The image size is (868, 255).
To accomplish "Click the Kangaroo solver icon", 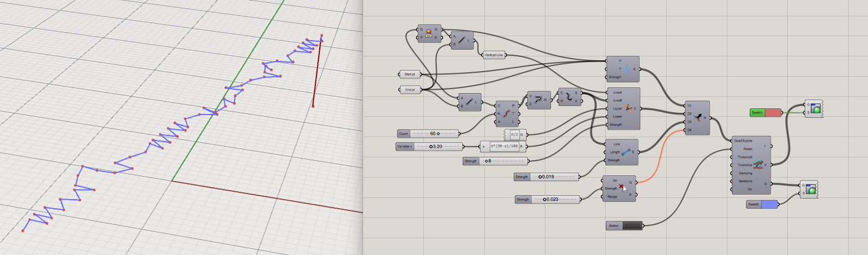I will tap(758, 165).
